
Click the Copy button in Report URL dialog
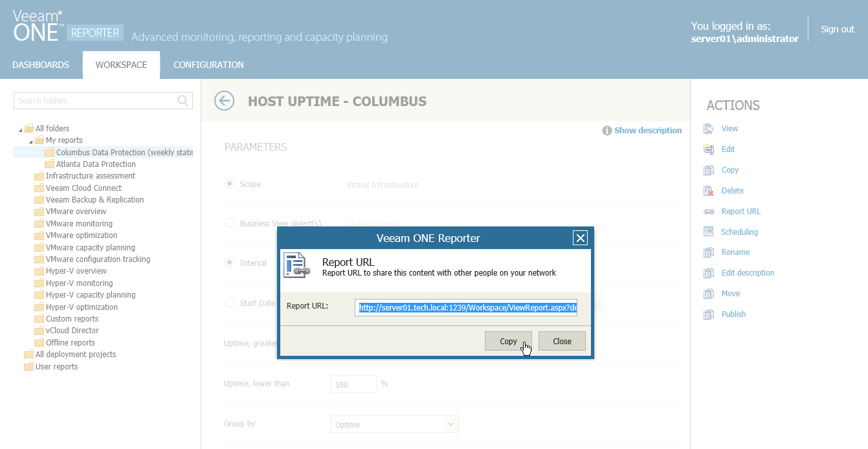508,341
